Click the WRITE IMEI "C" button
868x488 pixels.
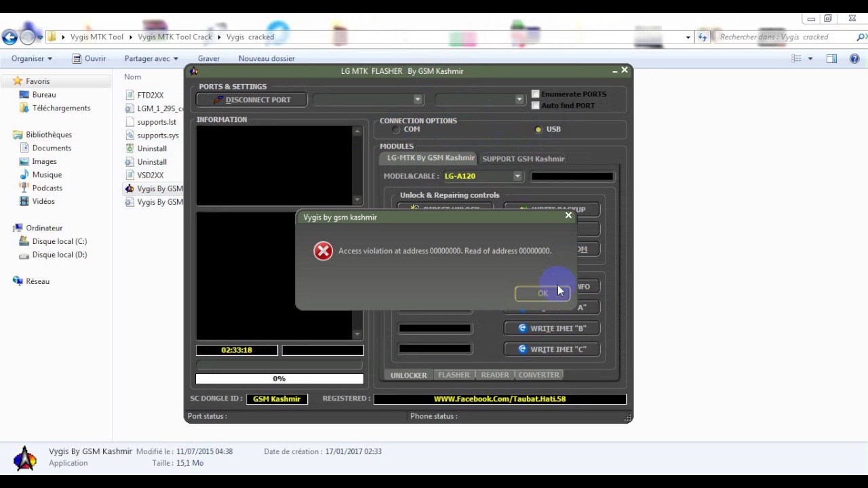(x=552, y=349)
